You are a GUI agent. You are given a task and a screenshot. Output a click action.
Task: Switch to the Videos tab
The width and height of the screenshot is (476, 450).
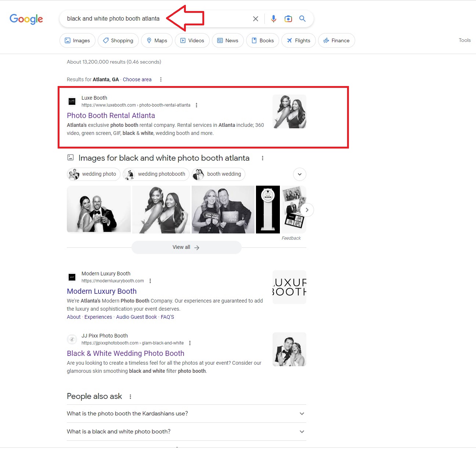pyautogui.click(x=192, y=40)
